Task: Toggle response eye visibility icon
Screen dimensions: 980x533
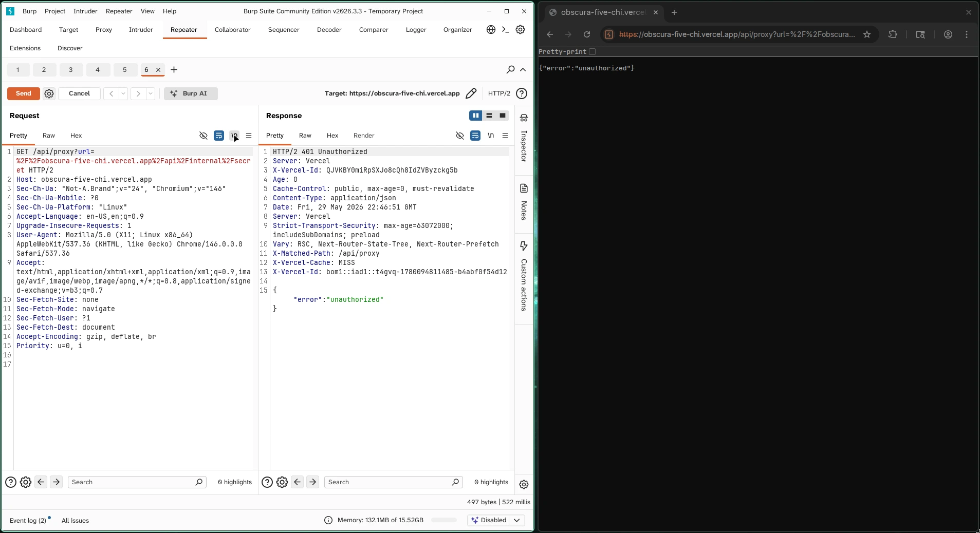Action: (x=460, y=136)
